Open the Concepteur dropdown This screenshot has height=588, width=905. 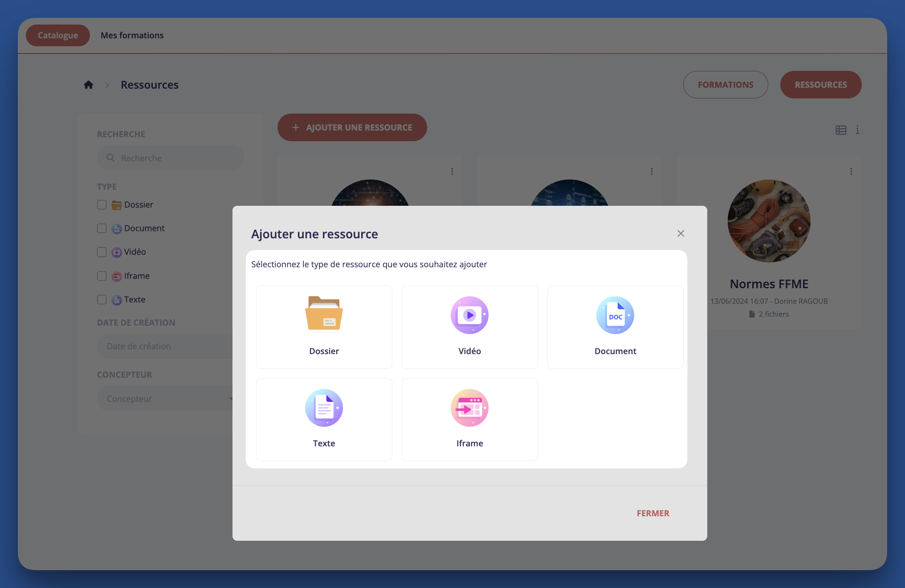coord(165,399)
